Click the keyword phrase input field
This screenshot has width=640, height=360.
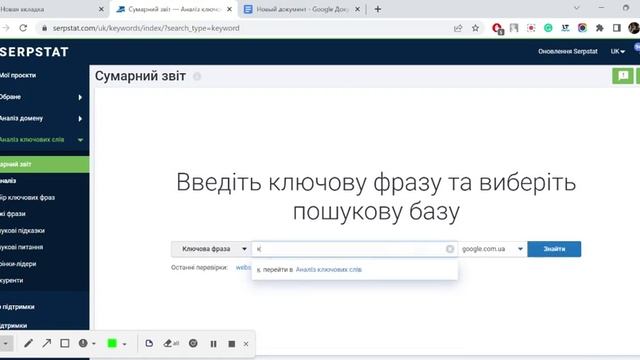pos(354,249)
